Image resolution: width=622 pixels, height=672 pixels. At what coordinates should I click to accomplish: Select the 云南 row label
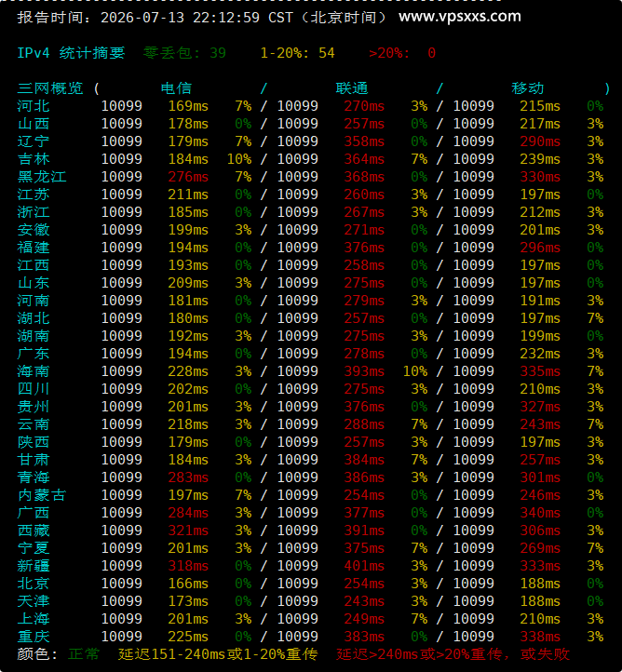pos(34,424)
